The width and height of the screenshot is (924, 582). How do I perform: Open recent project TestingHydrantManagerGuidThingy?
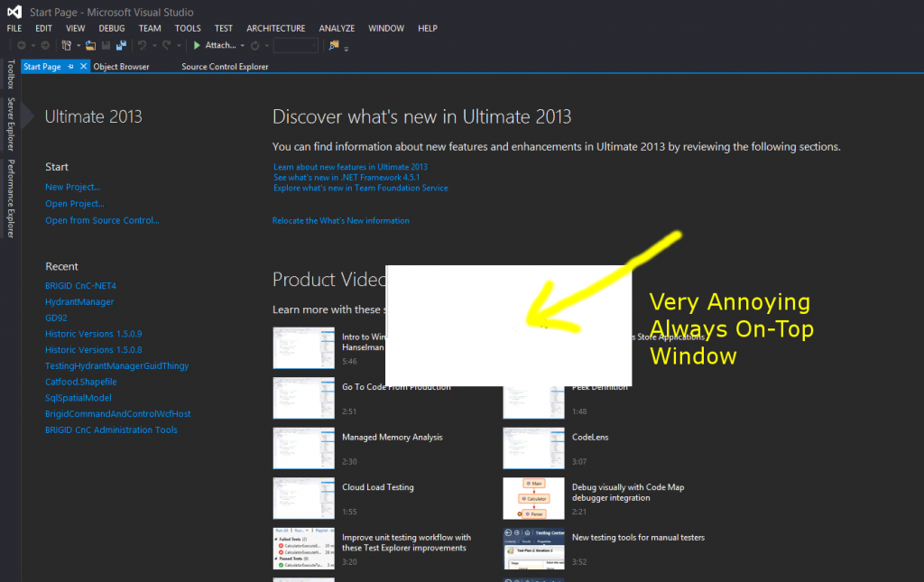click(116, 365)
